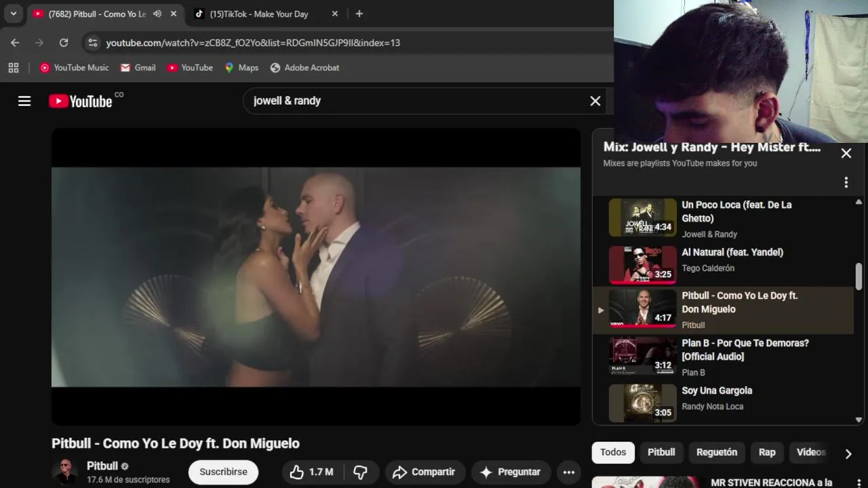Open the Mix playlist options menu

(846, 182)
